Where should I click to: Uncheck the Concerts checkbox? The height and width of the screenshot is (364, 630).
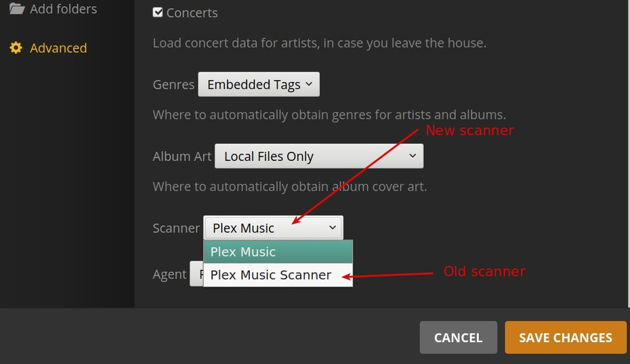pyautogui.click(x=158, y=12)
